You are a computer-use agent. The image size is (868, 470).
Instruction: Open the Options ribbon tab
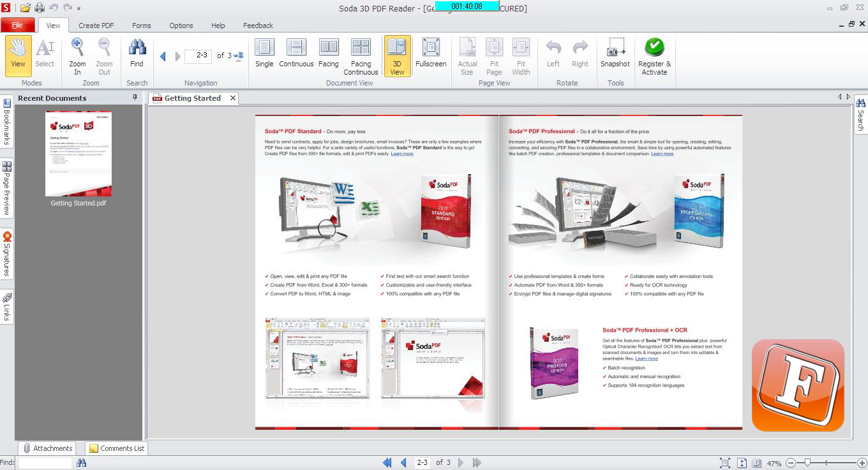pyautogui.click(x=181, y=26)
